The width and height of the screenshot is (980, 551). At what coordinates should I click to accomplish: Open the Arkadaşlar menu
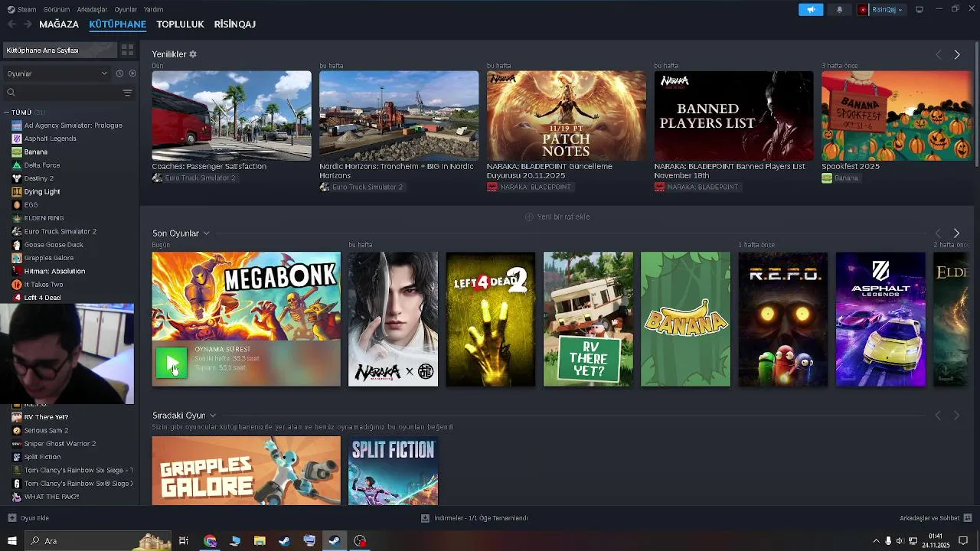(93, 9)
